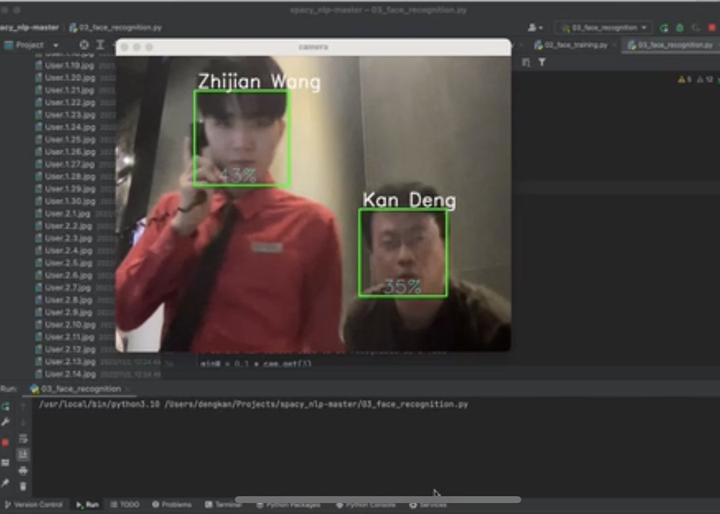Switch to the 02_face_training.py editor tab
Screen dimensions: 720x514
click(571, 45)
